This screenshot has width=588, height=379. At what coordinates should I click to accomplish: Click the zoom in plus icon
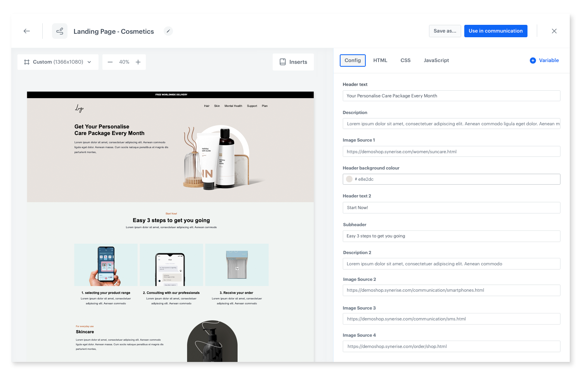pos(138,62)
